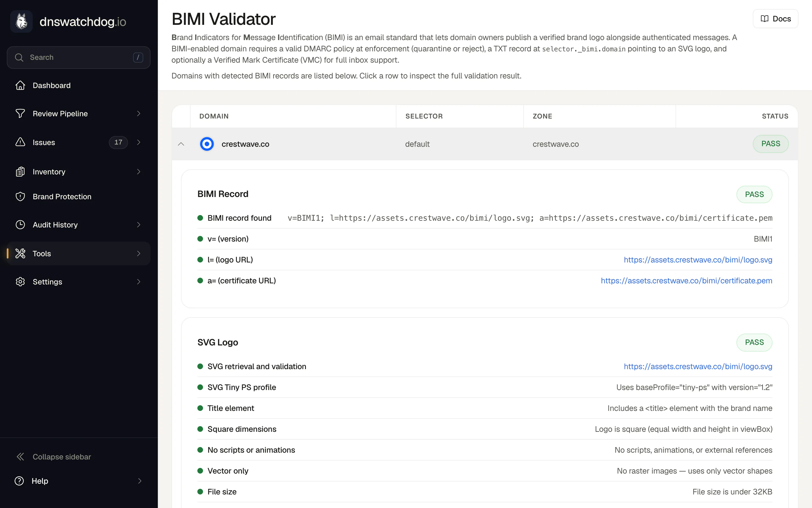Open the Issues menu item
Screen dimensions: 812x508
tap(78, 142)
